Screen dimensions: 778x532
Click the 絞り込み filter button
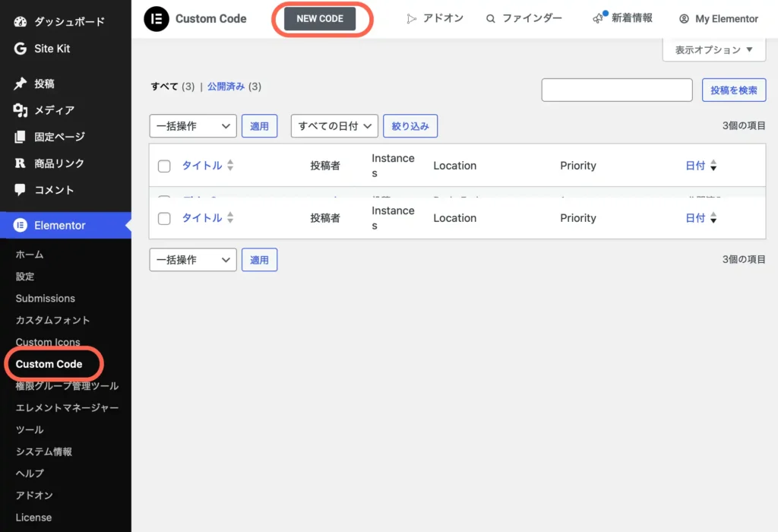coord(410,126)
